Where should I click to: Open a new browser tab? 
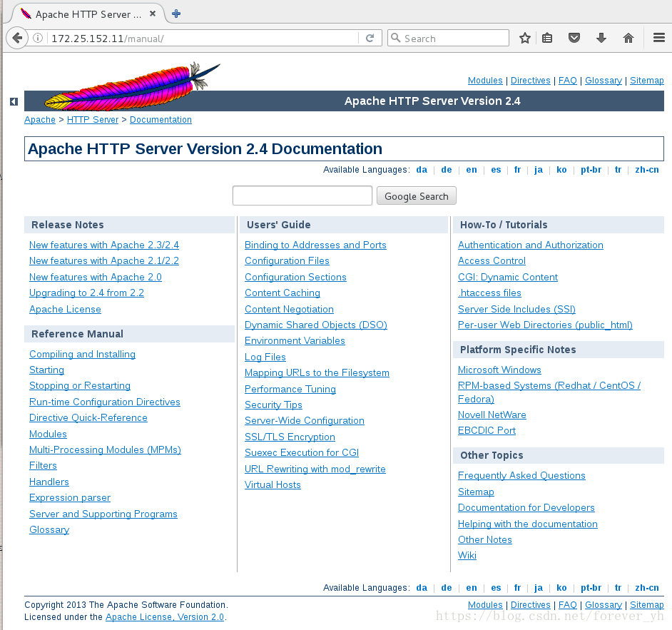tap(175, 12)
